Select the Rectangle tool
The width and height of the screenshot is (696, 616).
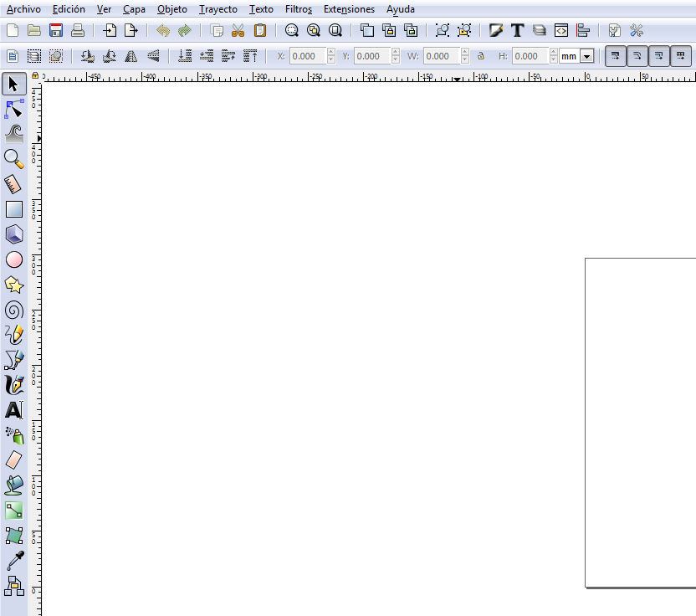tap(12, 208)
